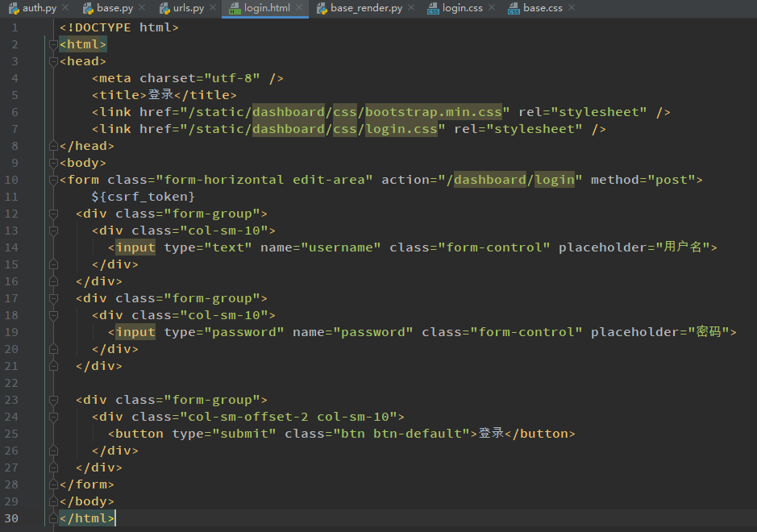Collapse the col-sm-10 div fold on line 18
Image resolution: width=757 pixels, height=532 pixels.
point(53,315)
